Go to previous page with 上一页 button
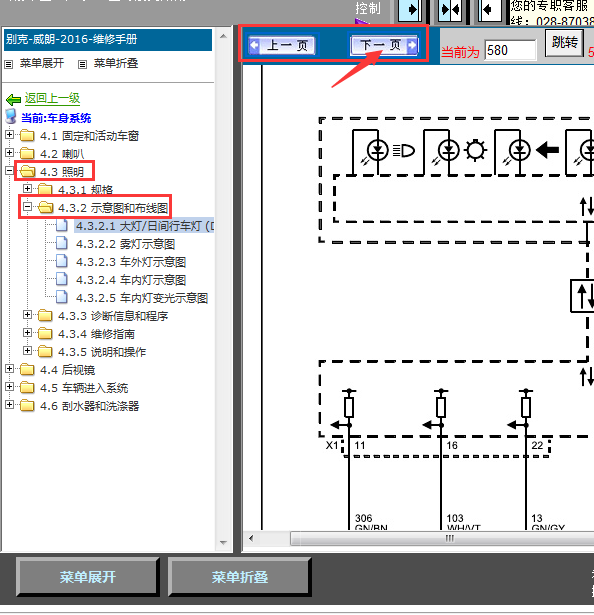The height and width of the screenshot is (615, 594). [284, 45]
